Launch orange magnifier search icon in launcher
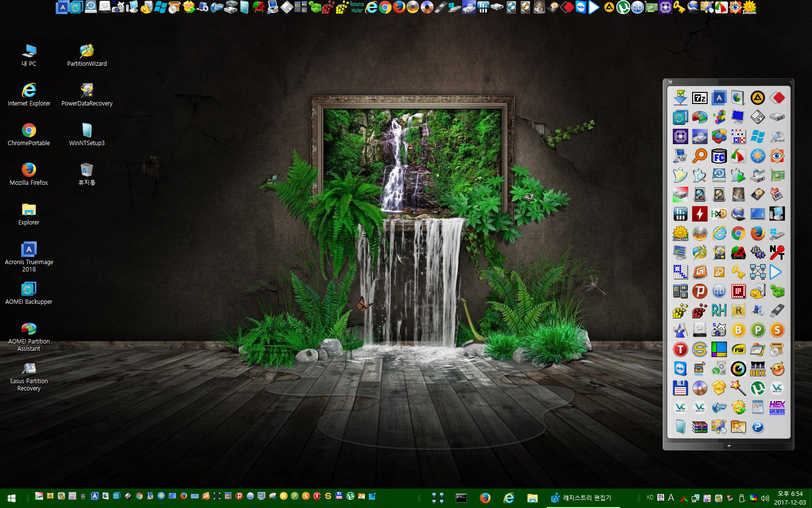Viewport: 812px width, 508px height. (x=699, y=156)
